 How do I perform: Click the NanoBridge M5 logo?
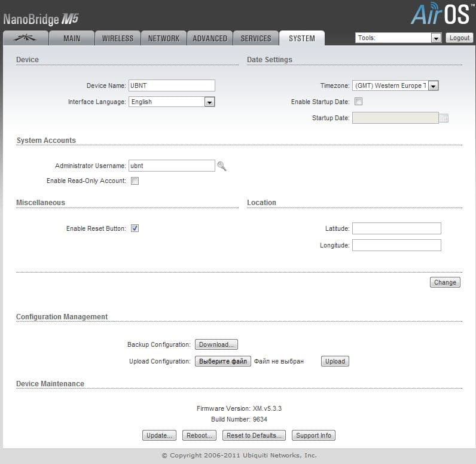[x=41, y=19]
